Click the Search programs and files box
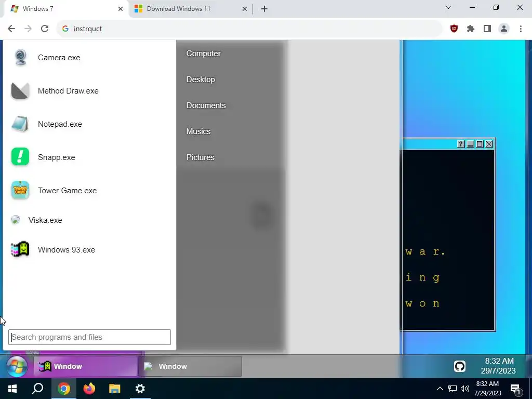 [x=89, y=337]
